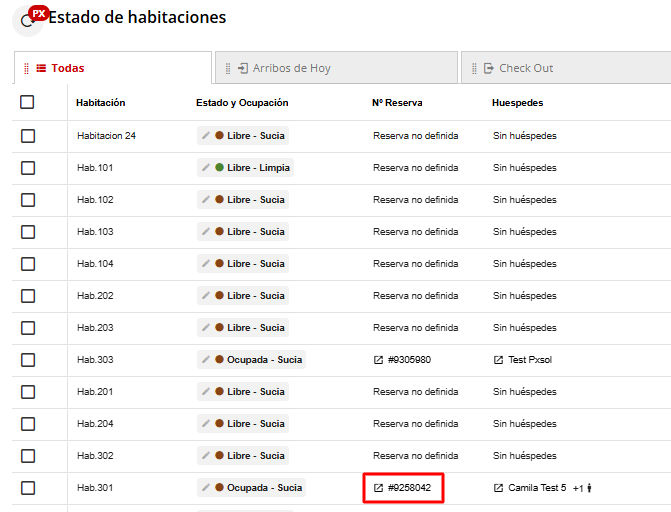This screenshot has height=512, width=671.
Task: Open external link icon beside reservation #9305980
Action: [378, 360]
